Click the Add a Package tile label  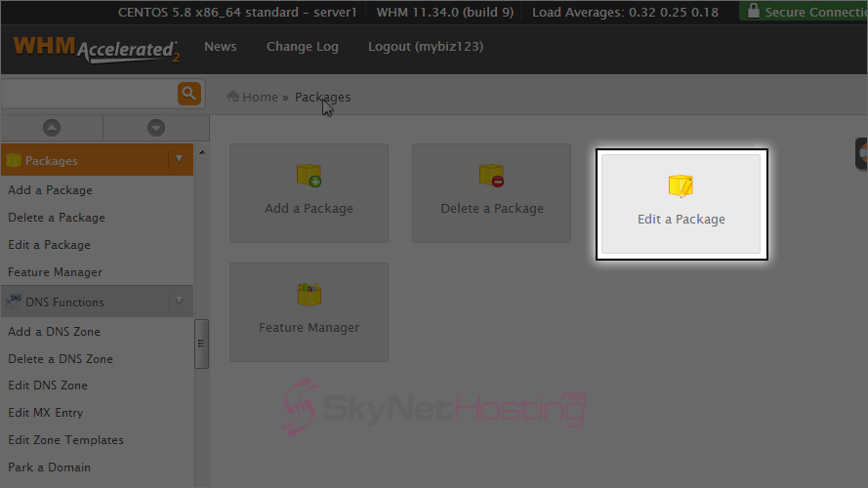click(x=309, y=209)
